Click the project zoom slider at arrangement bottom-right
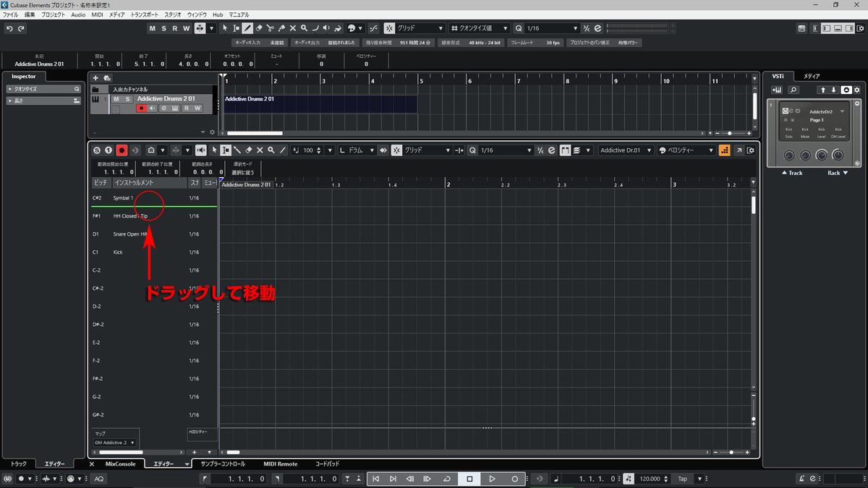Viewport: 868px width, 488px height. click(731, 134)
